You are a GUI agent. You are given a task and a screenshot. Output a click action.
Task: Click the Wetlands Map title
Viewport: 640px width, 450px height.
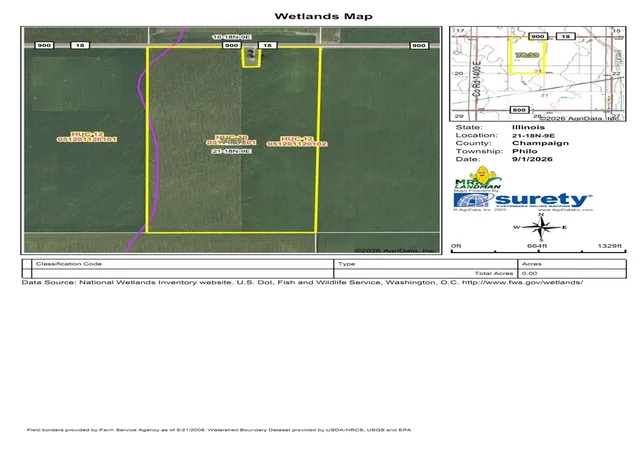point(323,16)
